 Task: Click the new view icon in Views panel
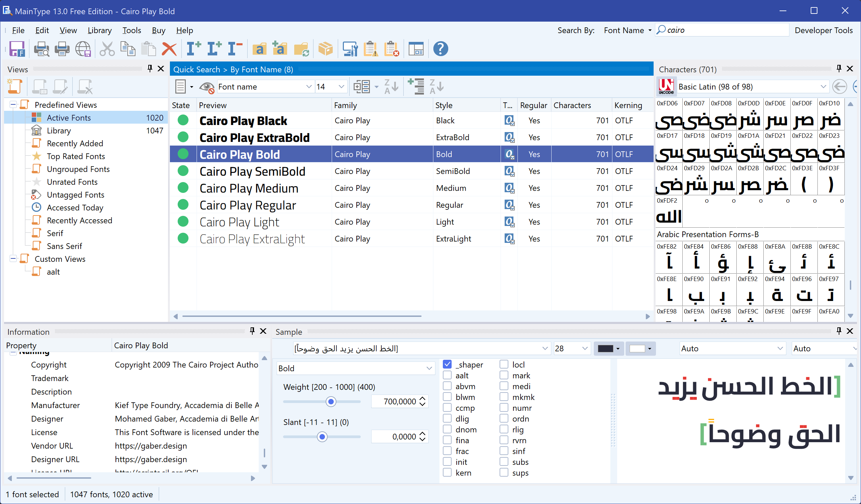(x=15, y=86)
